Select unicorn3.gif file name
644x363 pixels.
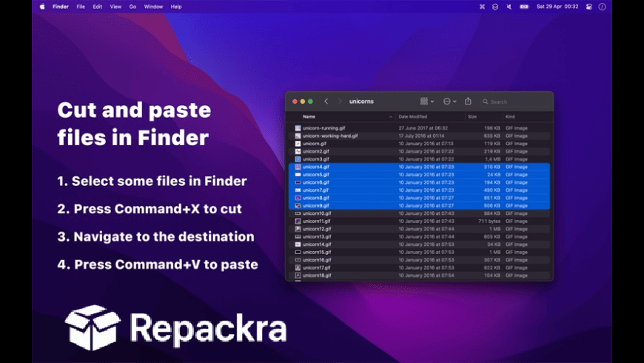click(x=315, y=159)
